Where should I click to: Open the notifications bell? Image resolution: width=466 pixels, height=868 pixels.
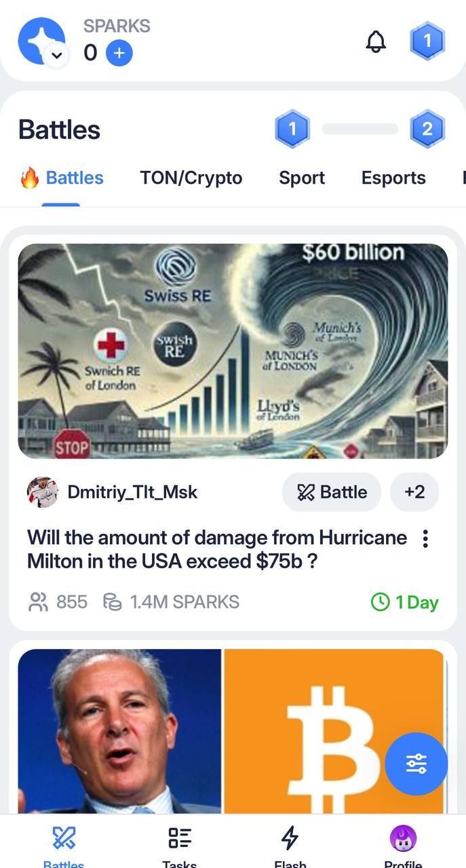point(376,41)
